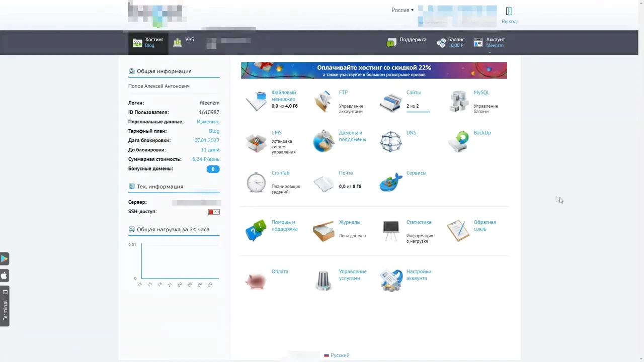
Task: Open the CronTab clock icon
Action: [x=256, y=183]
